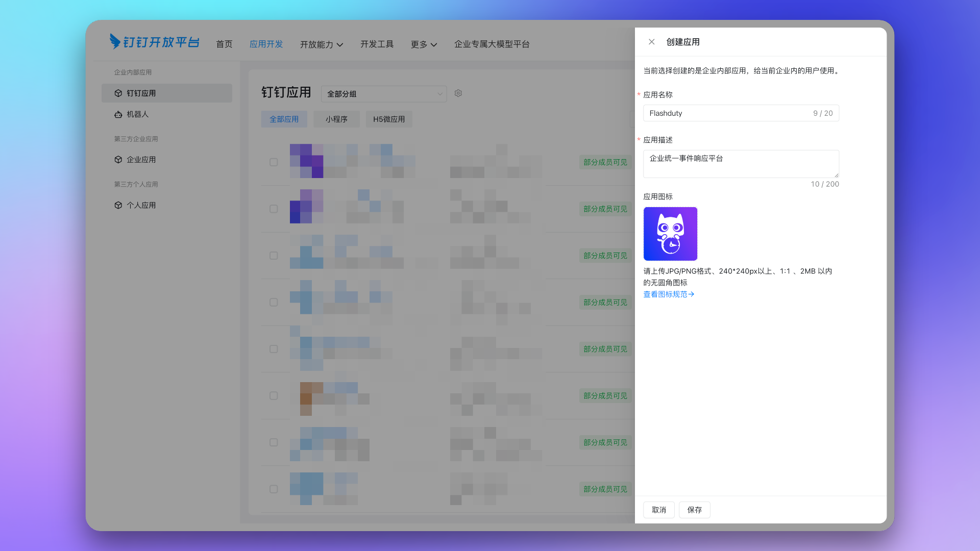Check the second application row checkbox
980x551 pixels.
(x=274, y=209)
